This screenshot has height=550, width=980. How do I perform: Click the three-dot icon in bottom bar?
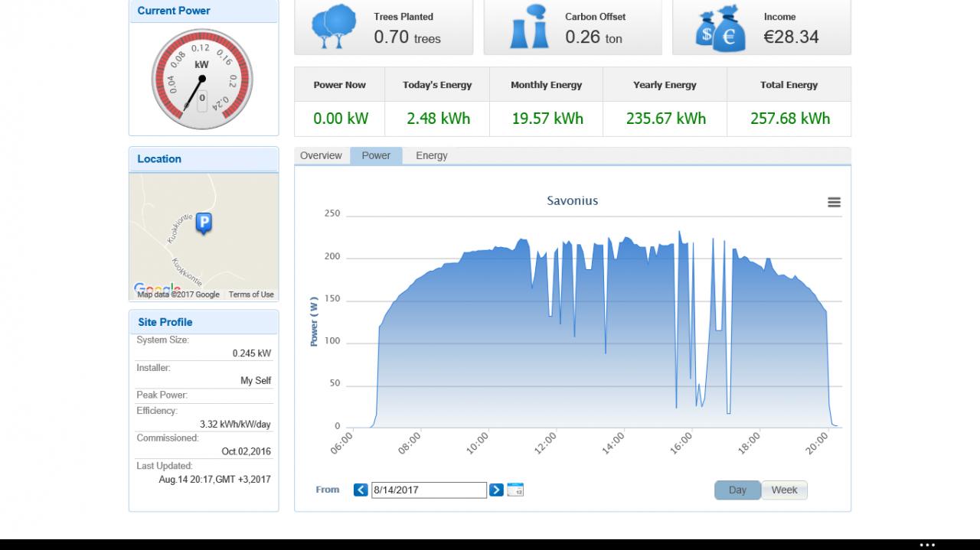pyautogui.click(x=927, y=545)
